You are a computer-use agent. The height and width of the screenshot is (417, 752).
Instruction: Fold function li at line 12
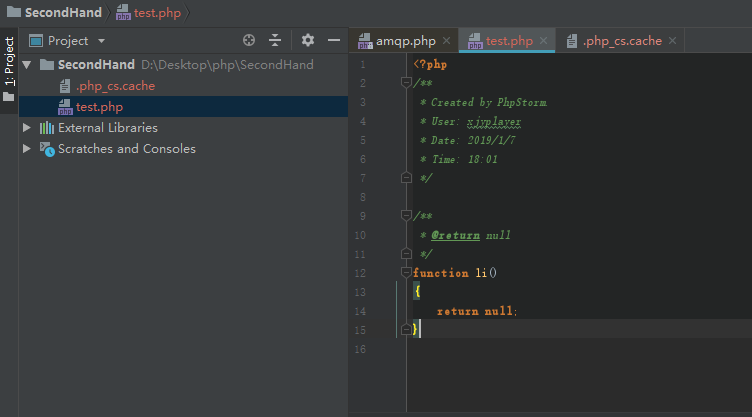tap(406, 273)
